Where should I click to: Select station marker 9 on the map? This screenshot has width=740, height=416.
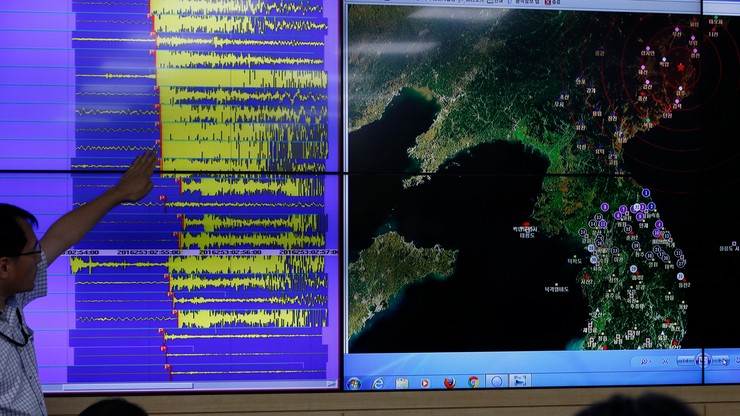640,217
